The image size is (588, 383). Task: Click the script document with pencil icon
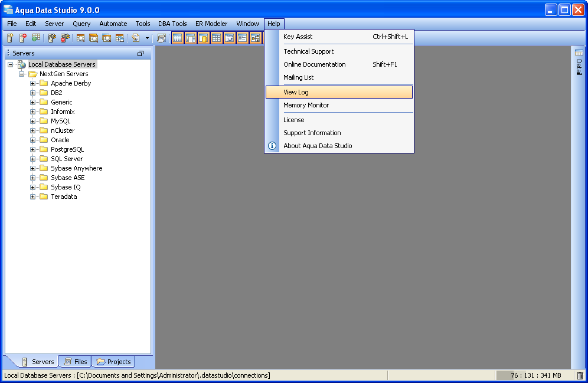tap(136, 38)
